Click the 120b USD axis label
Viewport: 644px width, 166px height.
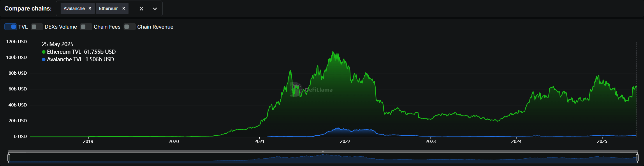(17, 42)
